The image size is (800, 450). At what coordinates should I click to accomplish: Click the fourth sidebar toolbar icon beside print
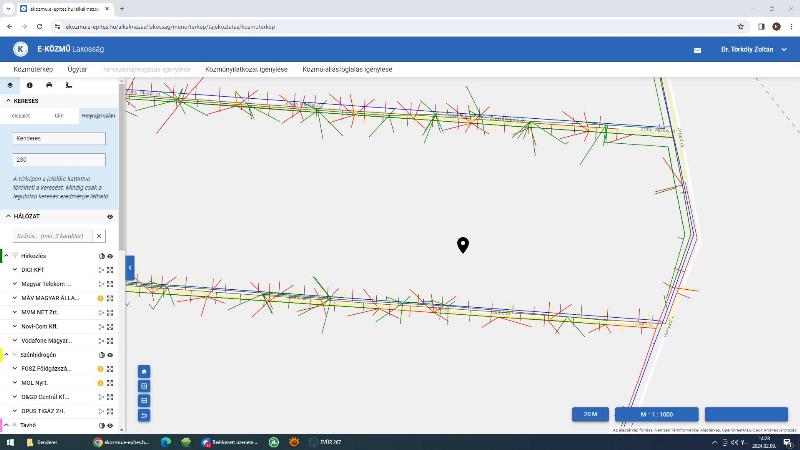coord(69,85)
